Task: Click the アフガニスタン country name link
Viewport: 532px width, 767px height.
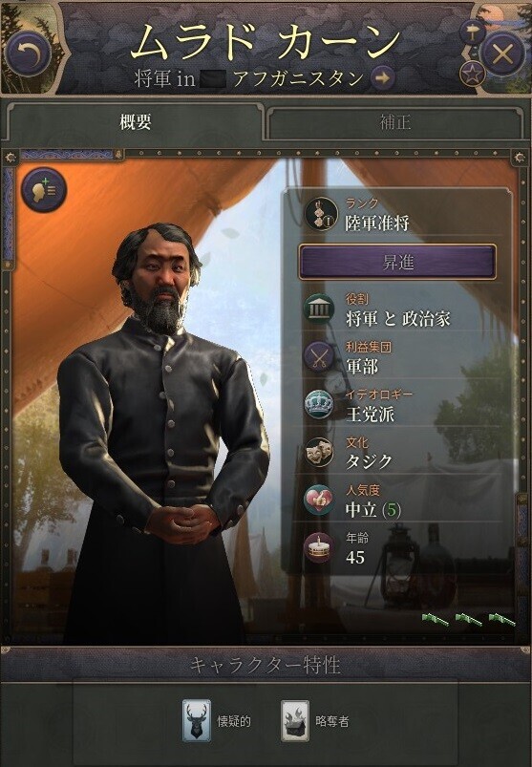Action: tap(298, 78)
